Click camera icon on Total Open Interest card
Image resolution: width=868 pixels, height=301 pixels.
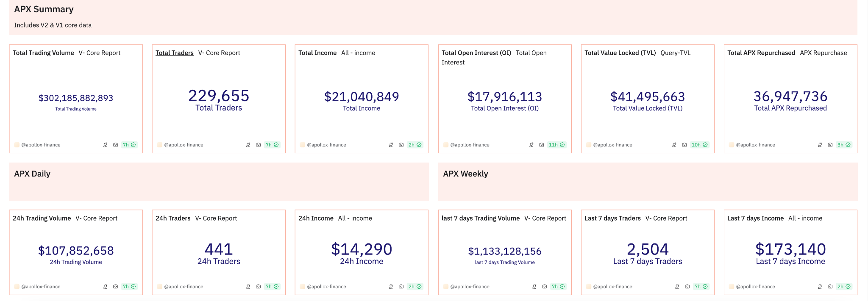tap(541, 145)
